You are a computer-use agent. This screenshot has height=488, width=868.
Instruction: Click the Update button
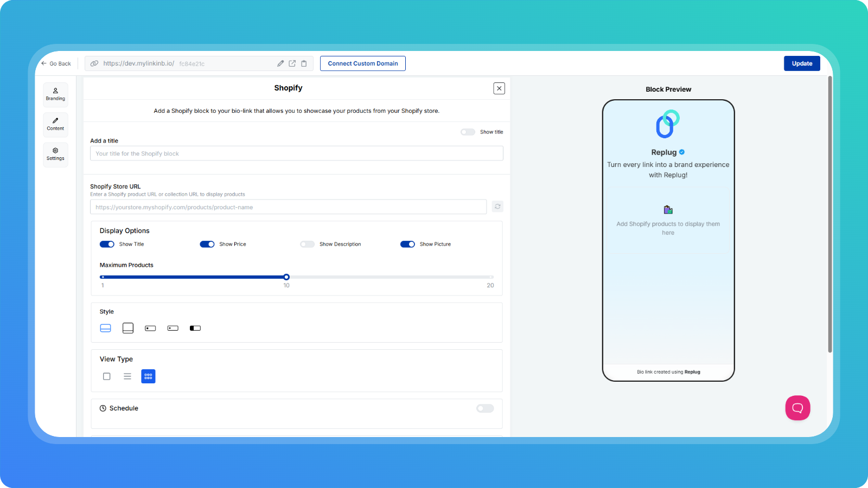(x=802, y=63)
